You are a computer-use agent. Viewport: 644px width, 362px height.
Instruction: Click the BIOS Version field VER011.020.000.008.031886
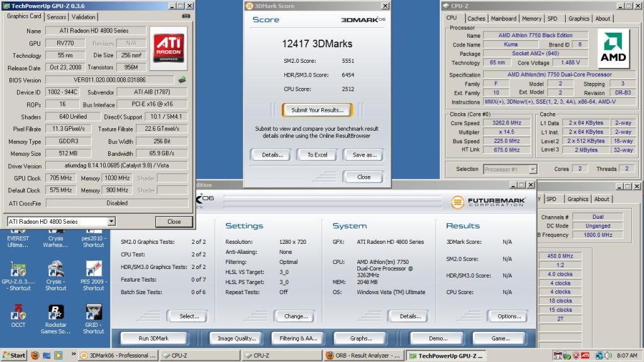click(x=109, y=80)
